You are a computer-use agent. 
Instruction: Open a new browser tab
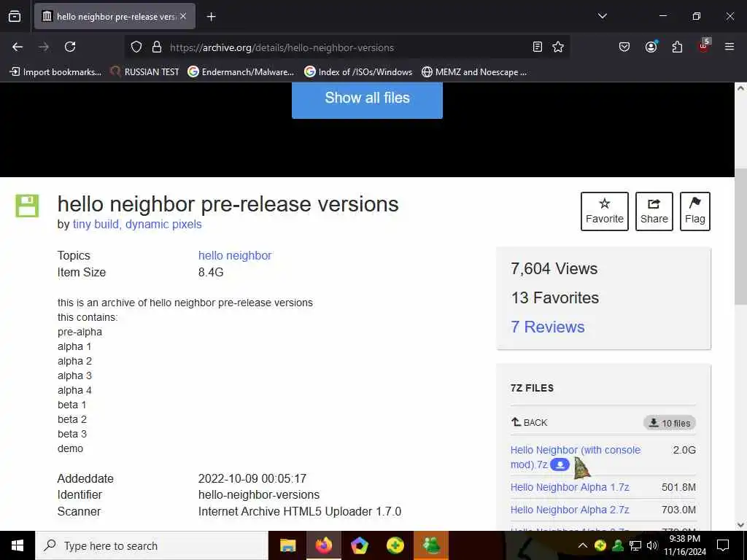(x=211, y=17)
